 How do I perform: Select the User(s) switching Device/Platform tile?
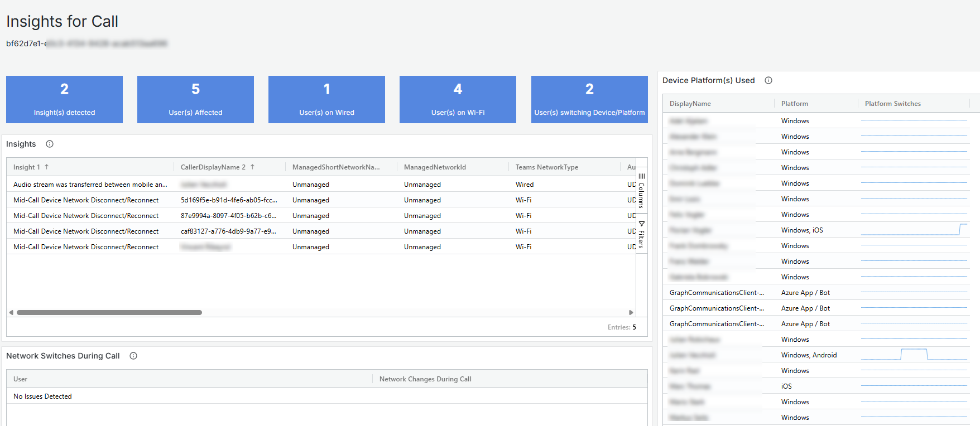pos(589,99)
